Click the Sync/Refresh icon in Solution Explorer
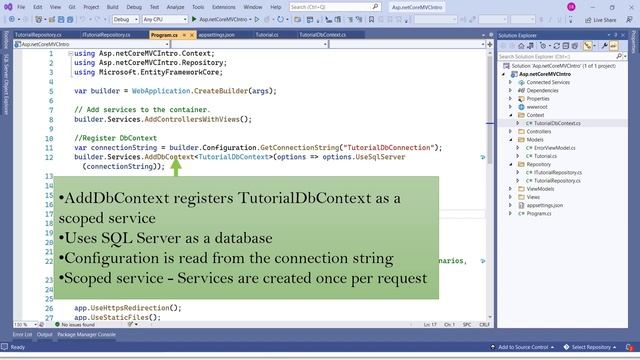The image size is (640, 360). tap(556, 46)
